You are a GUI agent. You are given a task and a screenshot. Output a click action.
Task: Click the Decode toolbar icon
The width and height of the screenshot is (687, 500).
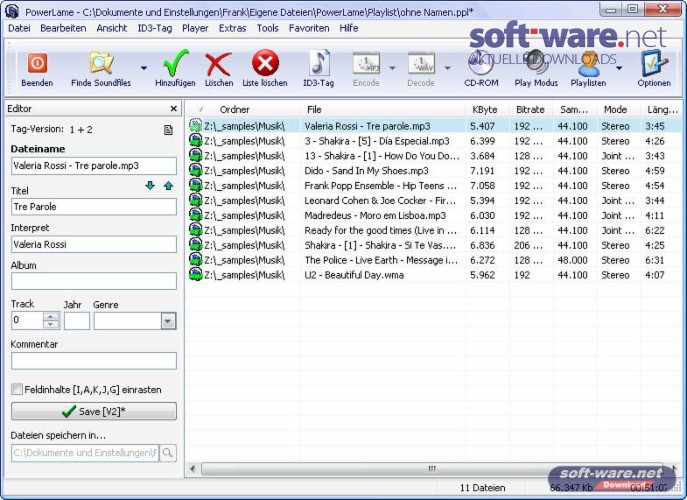coord(421,64)
